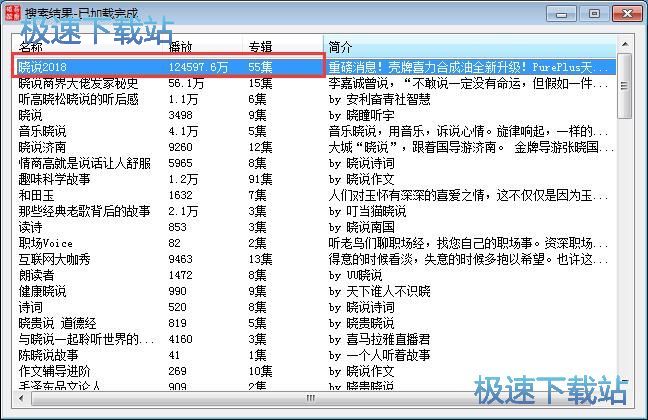Click the 13集 album cell
The width and height of the screenshot is (648, 420).
point(260,259)
